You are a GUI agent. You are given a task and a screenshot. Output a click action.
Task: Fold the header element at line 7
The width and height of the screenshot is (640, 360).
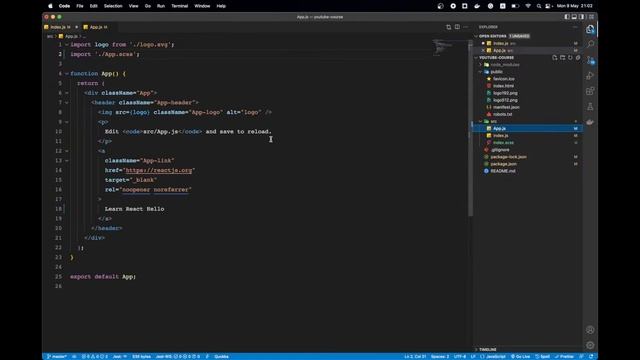[x=67, y=102]
